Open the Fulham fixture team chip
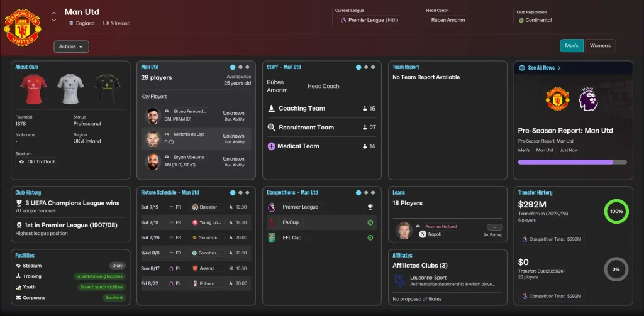 point(208,283)
